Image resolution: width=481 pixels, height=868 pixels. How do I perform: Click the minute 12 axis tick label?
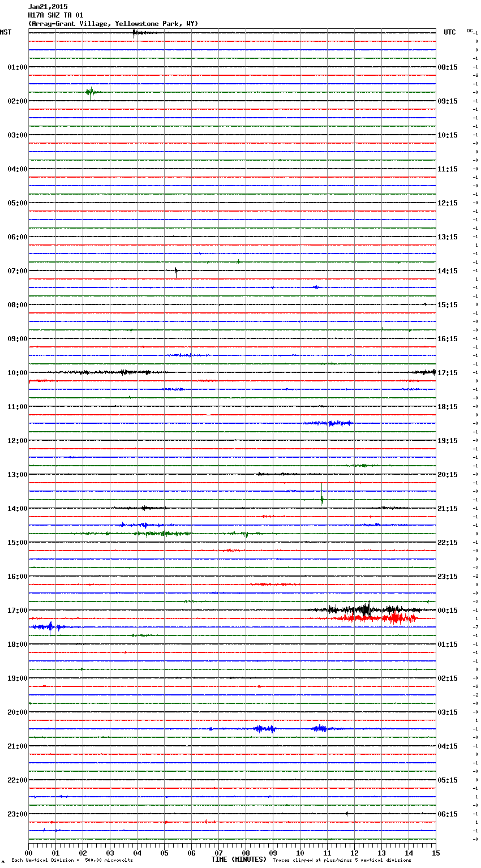point(354,853)
